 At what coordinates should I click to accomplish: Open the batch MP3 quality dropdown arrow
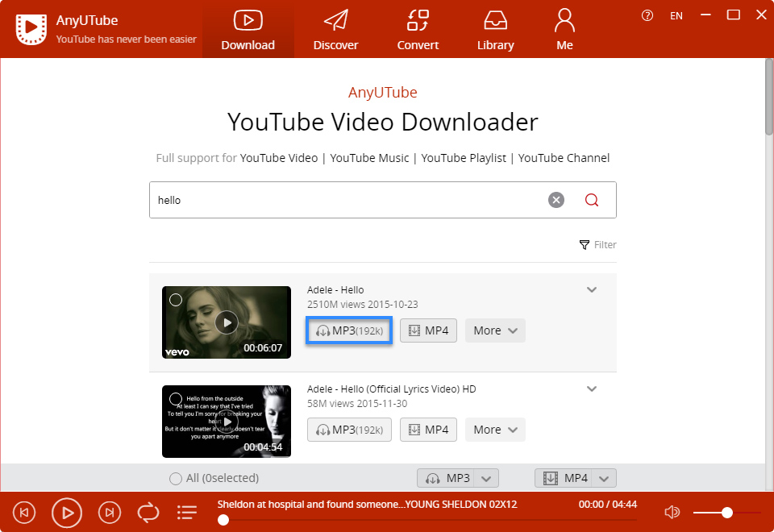point(486,478)
